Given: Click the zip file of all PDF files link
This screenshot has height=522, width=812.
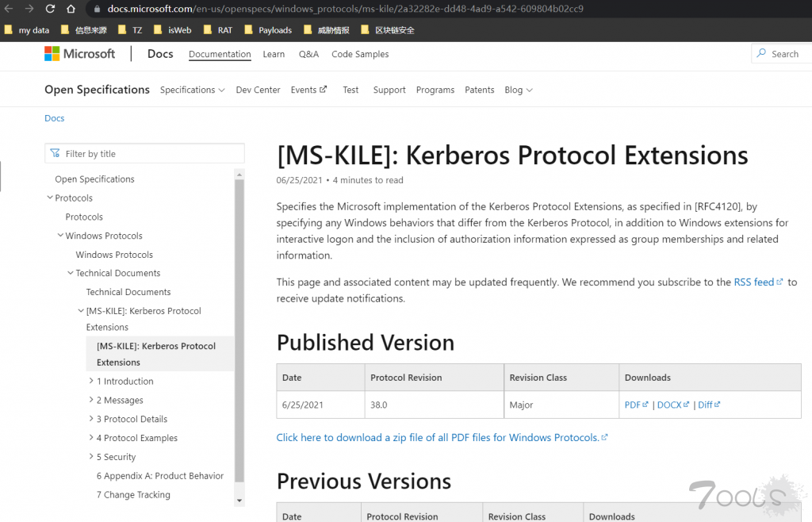Looking at the screenshot, I should (x=442, y=438).
